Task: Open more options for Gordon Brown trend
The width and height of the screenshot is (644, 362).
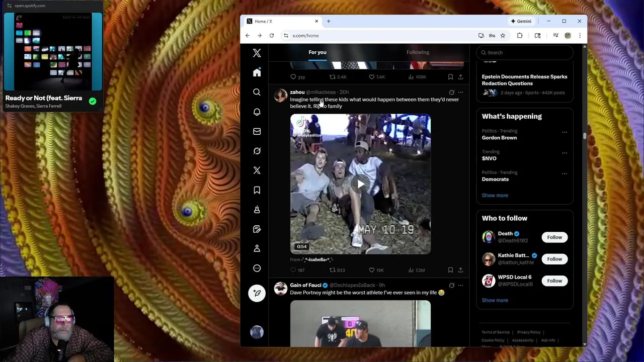Action: [x=564, y=132]
